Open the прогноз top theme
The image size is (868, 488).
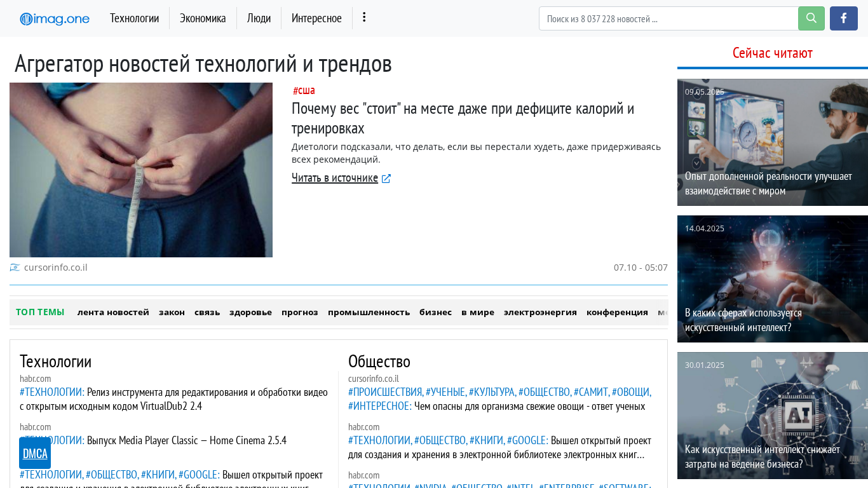[x=300, y=312]
